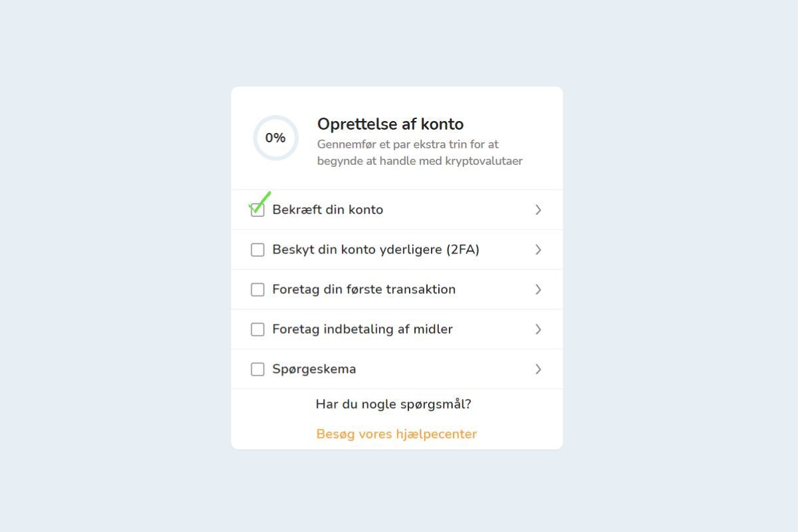Open the Spørgeskema row chevron
The height and width of the screenshot is (532, 798).
pos(539,370)
